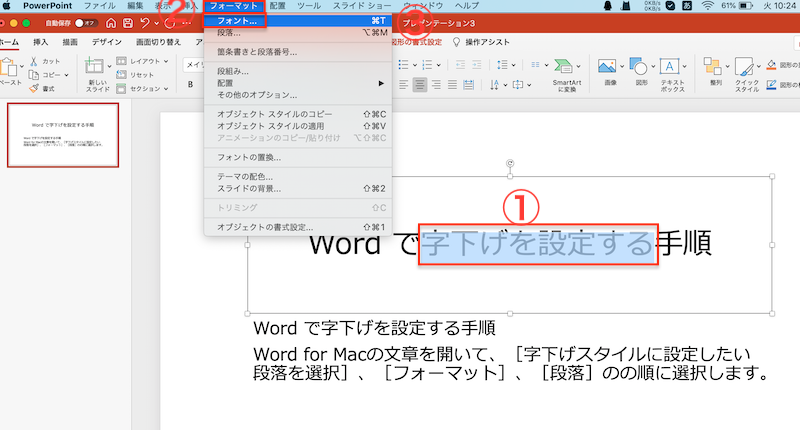Image resolution: width=800 pixels, height=430 pixels.
Task: Choose スライドの背景... menu item
Action: pos(297,189)
